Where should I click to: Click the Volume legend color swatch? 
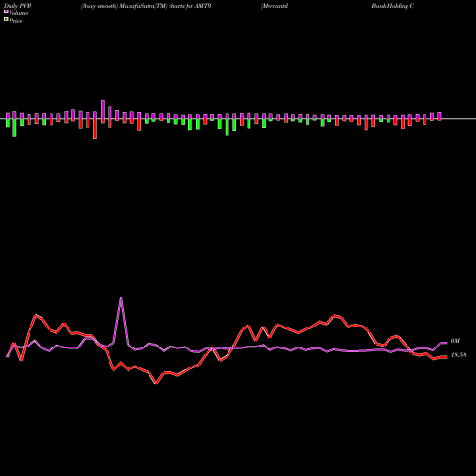click(6, 11)
